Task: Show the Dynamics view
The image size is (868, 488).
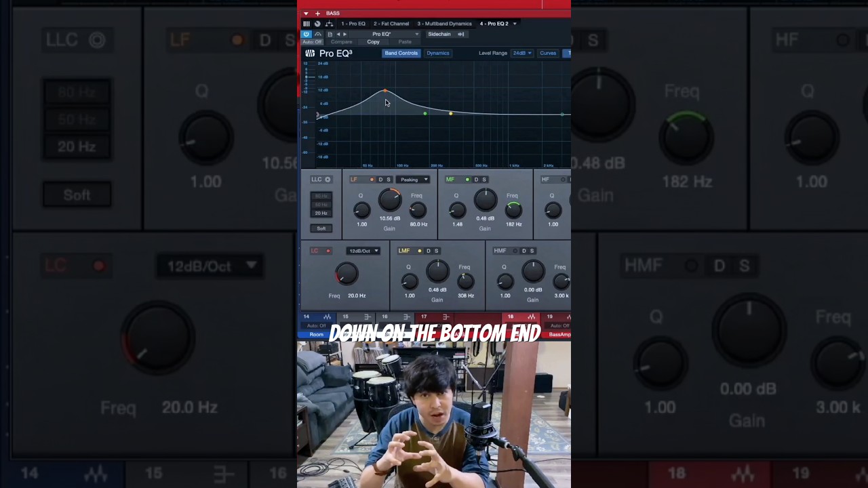Action: [x=438, y=53]
